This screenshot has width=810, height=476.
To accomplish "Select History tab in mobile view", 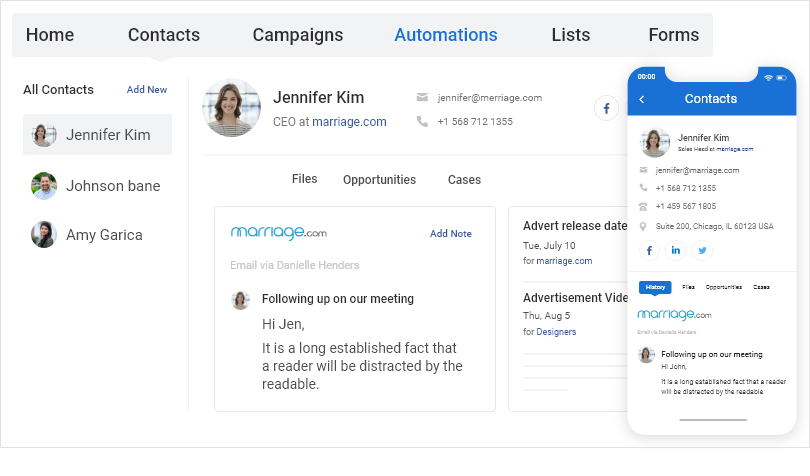I will pos(655,287).
